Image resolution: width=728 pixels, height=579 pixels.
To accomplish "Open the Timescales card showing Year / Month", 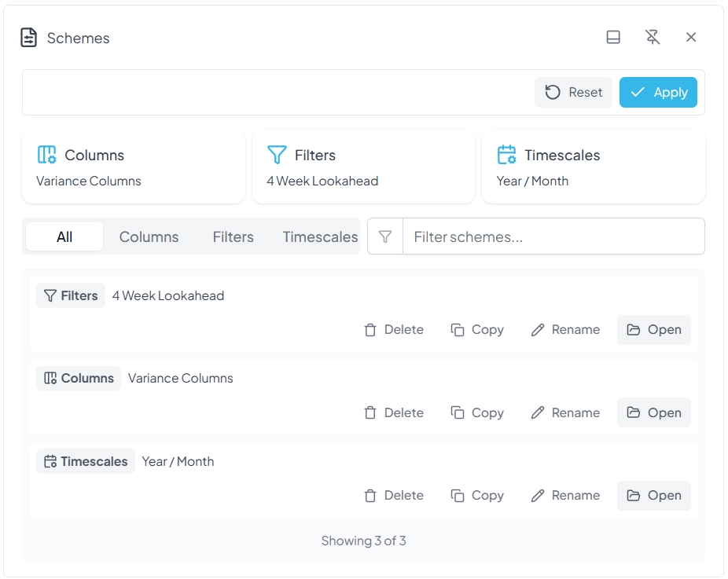I will click(x=594, y=167).
